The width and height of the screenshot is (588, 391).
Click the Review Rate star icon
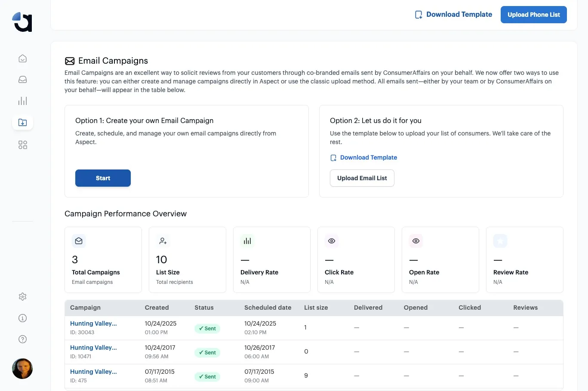(500, 241)
